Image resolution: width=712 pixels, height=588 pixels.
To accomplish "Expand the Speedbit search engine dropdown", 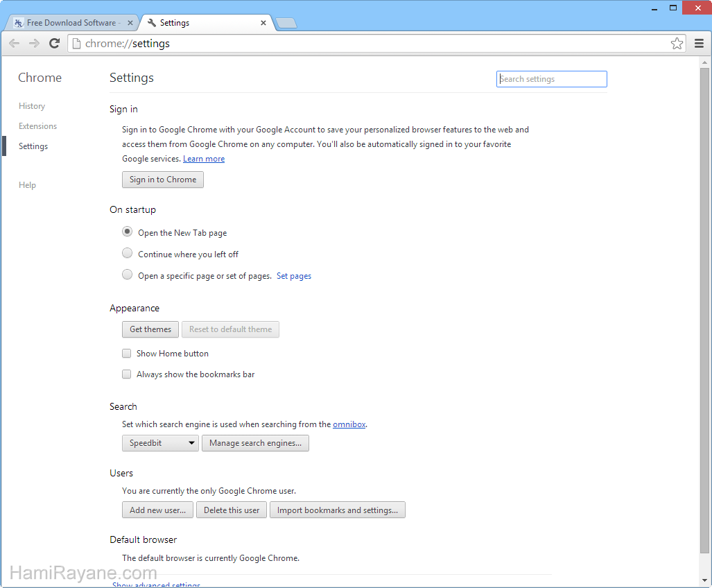I will [160, 443].
